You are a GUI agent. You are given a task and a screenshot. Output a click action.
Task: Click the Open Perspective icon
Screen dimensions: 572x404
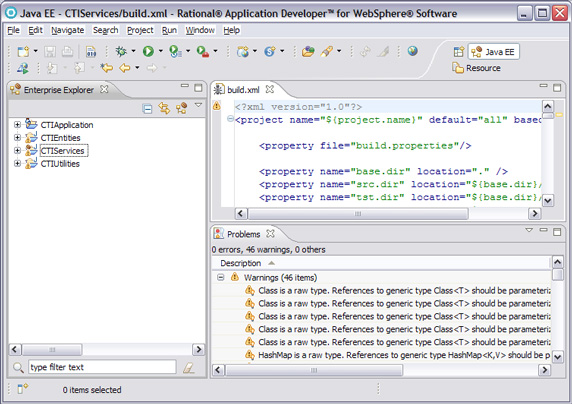(459, 52)
